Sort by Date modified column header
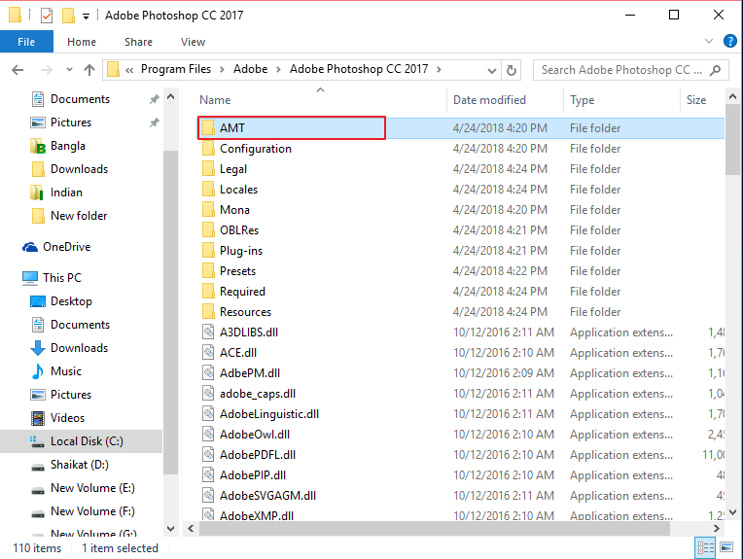The width and height of the screenshot is (743, 560). pos(505,100)
